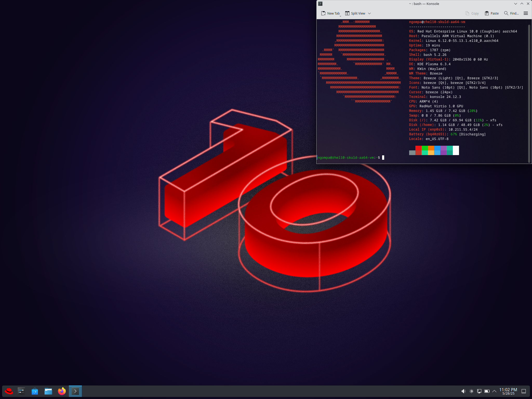
Task: Click the 'Disk (/home)' usage line
Action: [456, 125]
